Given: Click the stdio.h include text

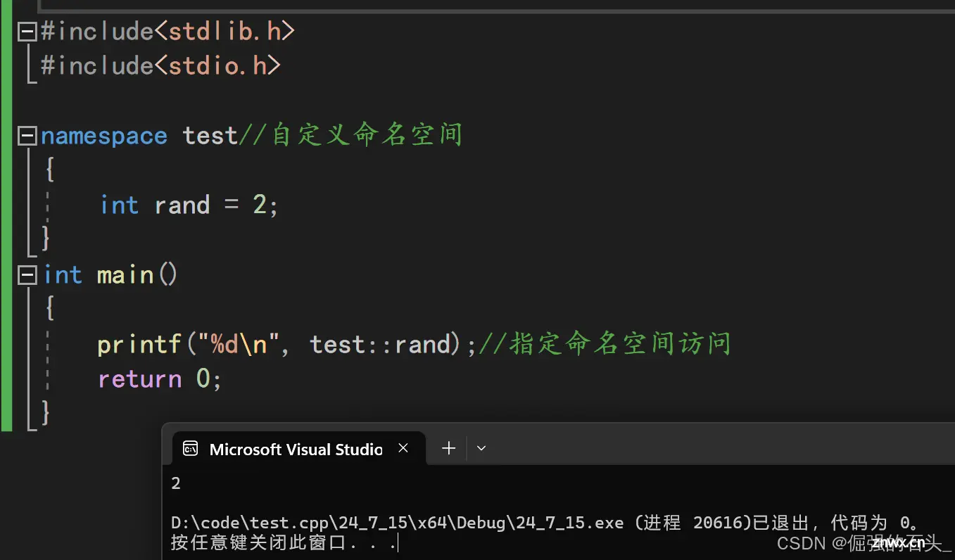Looking at the screenshot, I should point(217,66).
